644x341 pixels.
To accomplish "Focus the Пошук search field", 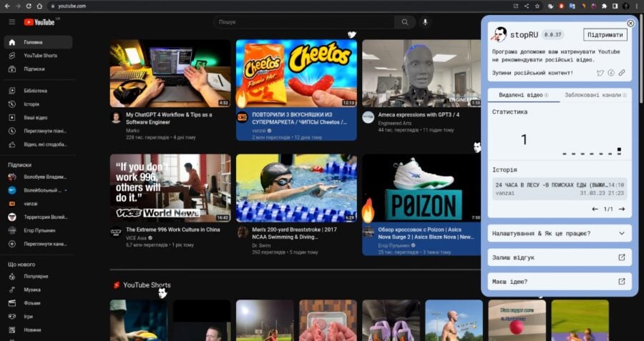I will (x=304, y=22).
